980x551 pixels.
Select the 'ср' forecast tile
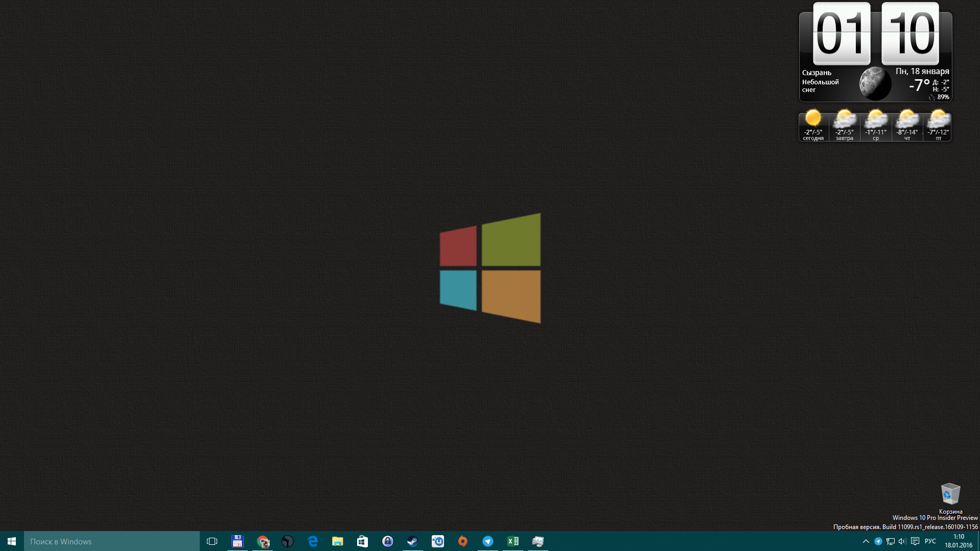pos(876,126)
